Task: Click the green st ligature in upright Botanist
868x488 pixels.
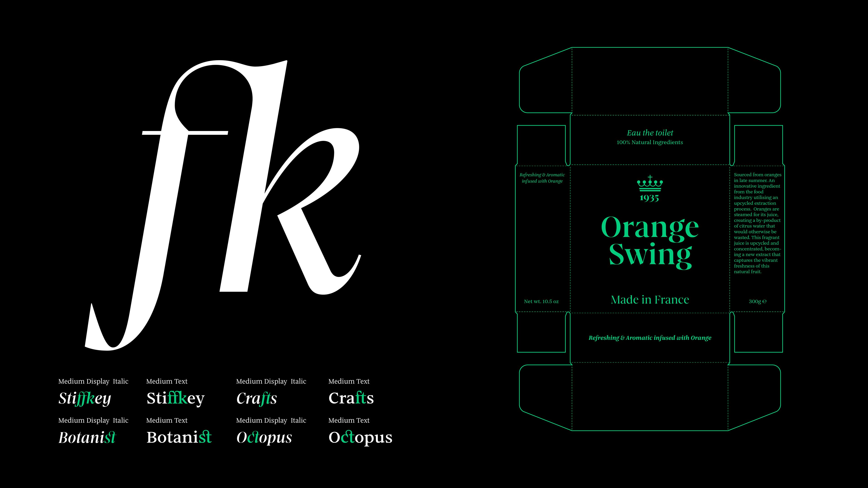Action: coord(205,437)
